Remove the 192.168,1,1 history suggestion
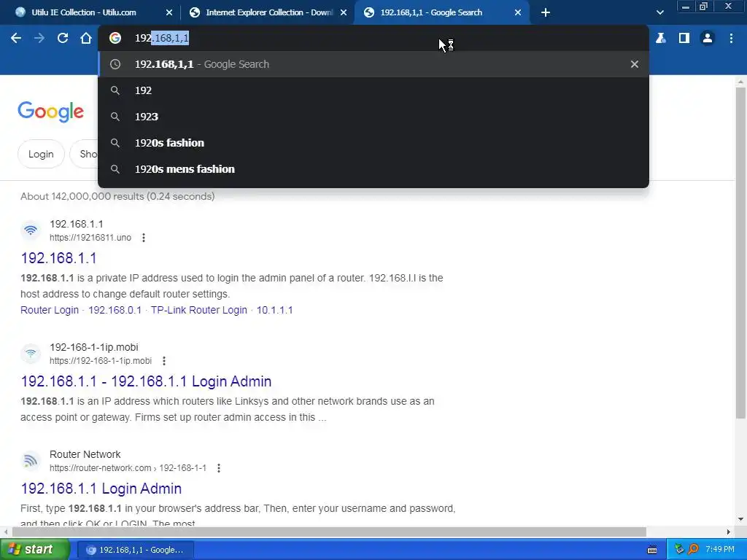Screen dimensions: 747x560 point(634,64)
